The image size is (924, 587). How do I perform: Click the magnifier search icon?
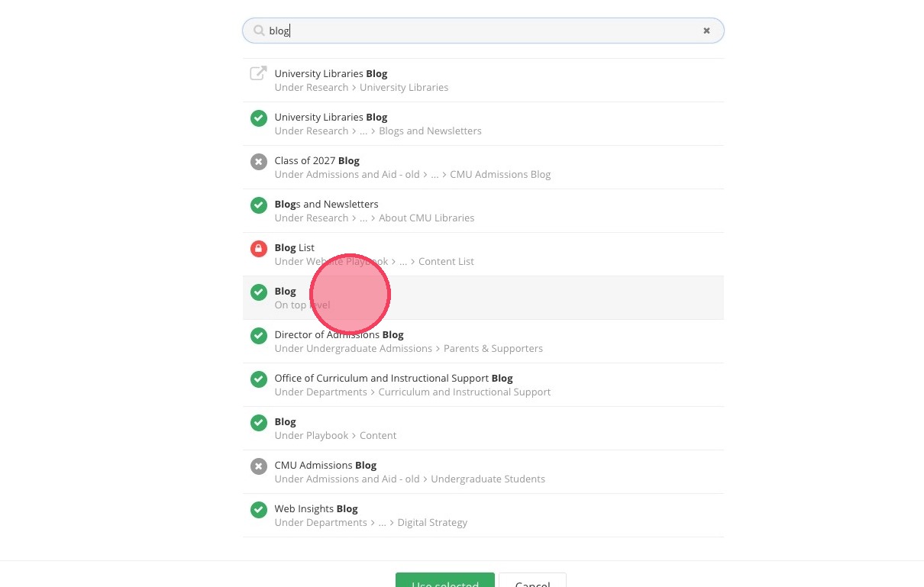coord(259,31)
